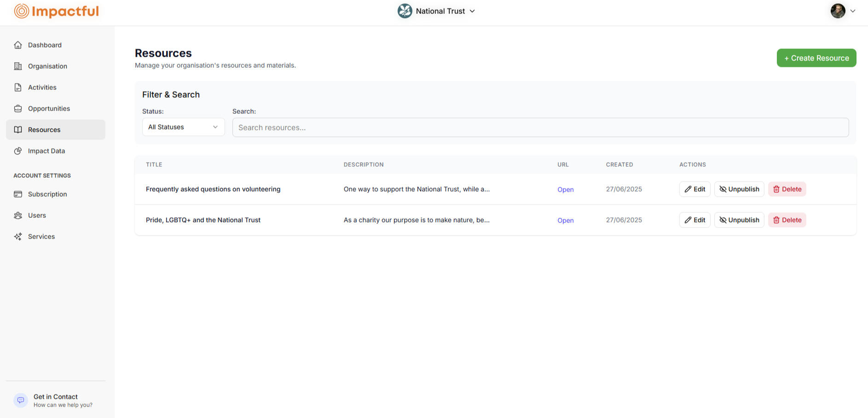Click the Users people icon
The height and width of the screenshot is (418, 868).
(17, 215)
